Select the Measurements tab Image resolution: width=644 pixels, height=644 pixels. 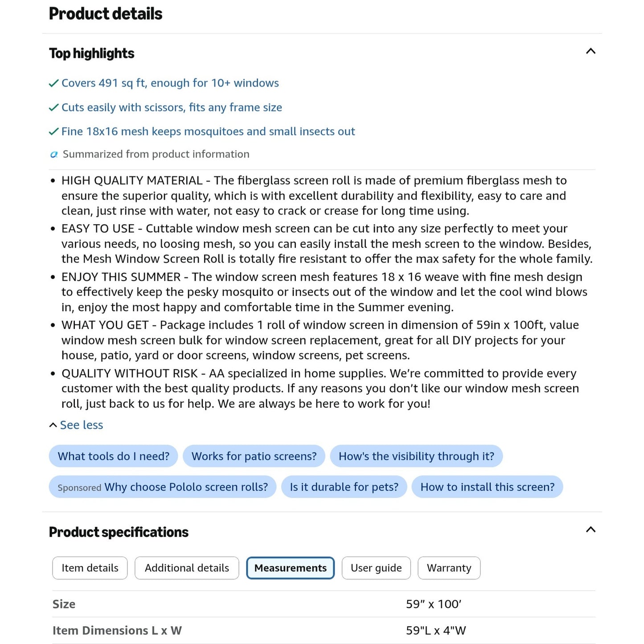tap(291, 568)
